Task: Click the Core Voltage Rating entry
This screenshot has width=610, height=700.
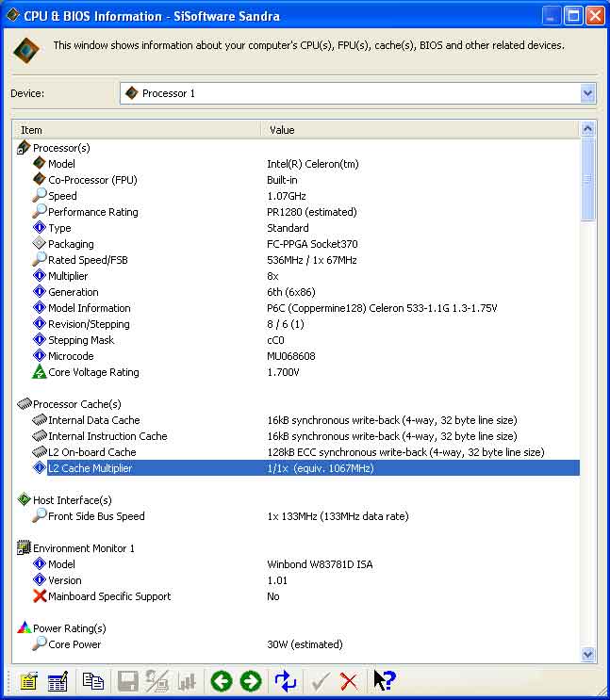Action: tap(93, 372)
